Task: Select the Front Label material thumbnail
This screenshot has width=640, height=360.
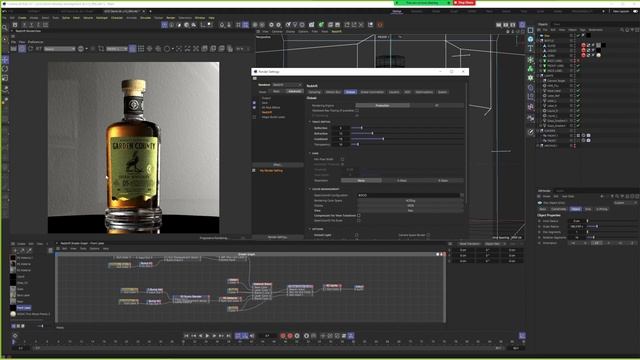Action: coord(13,307)
